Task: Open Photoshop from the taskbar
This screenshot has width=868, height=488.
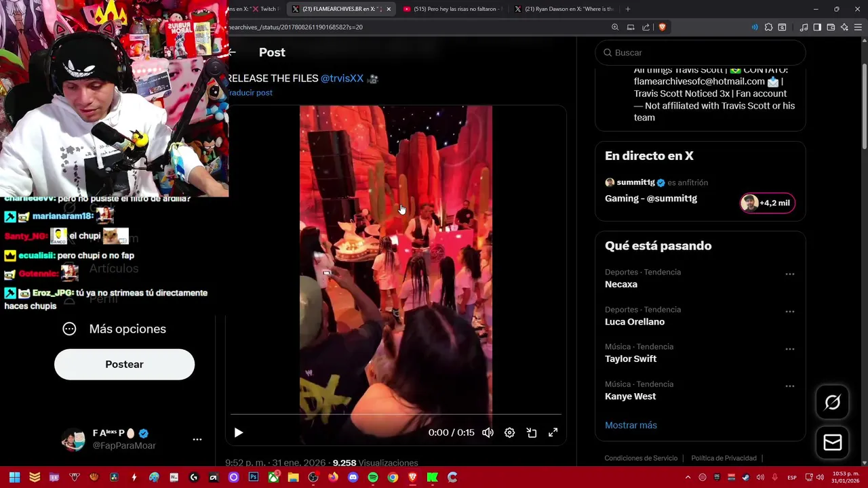Action: point(254,477)
